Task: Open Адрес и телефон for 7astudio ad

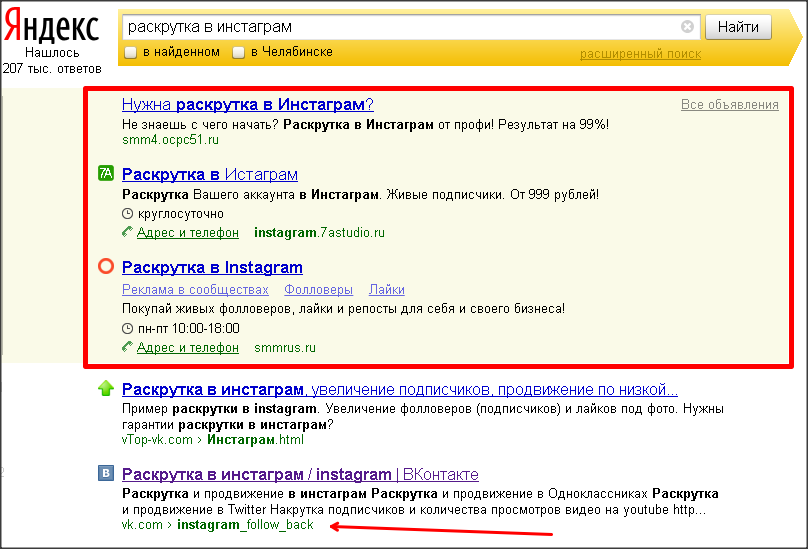Action: click(187, 233)
